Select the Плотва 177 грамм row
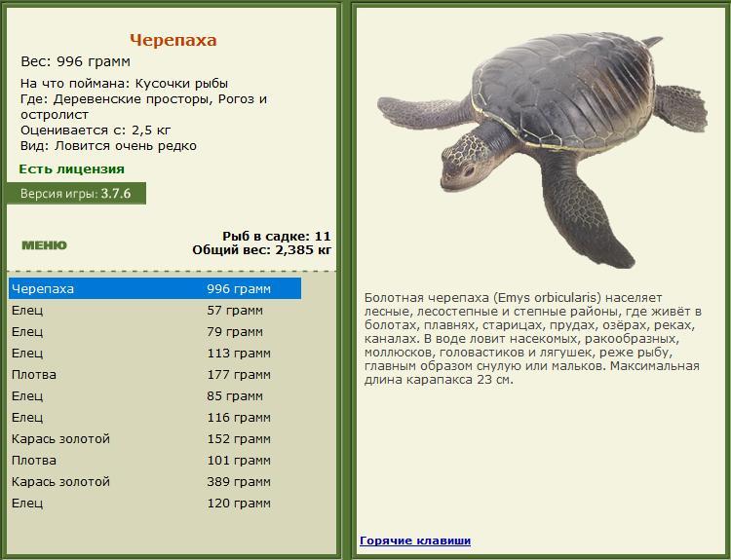 (x=155, y=375)
